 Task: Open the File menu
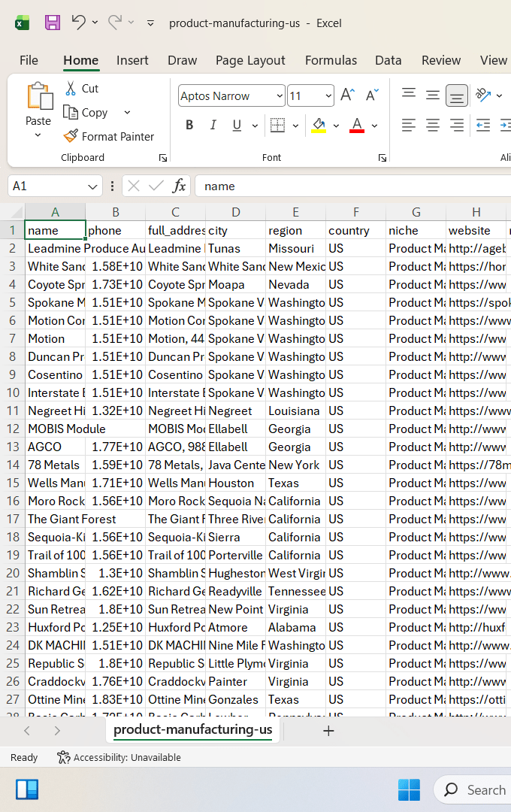pyautogui.click(x=29, y=61)
